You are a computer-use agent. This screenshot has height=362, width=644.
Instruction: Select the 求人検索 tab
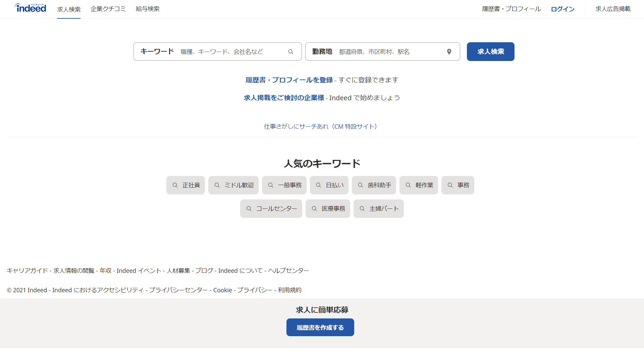click(69, 9)
